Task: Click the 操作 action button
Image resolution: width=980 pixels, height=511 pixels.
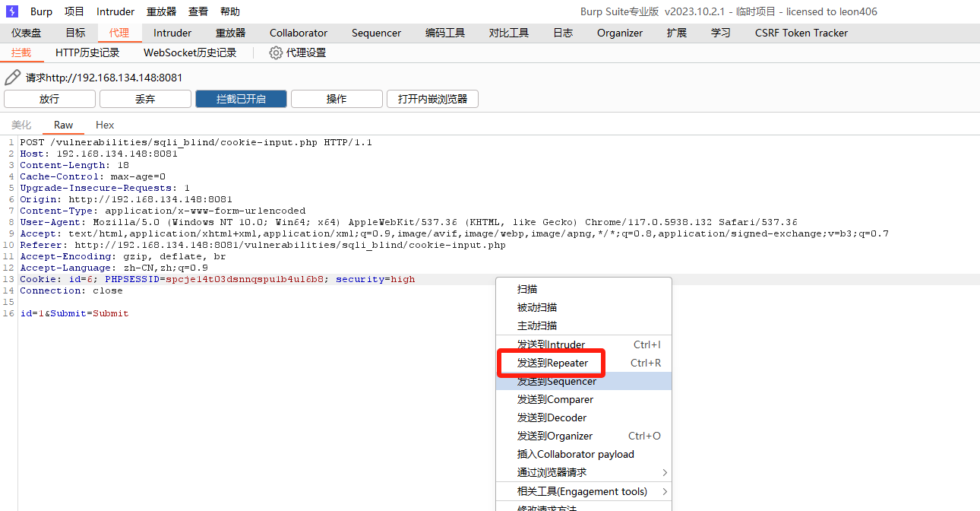Action: 337,99
